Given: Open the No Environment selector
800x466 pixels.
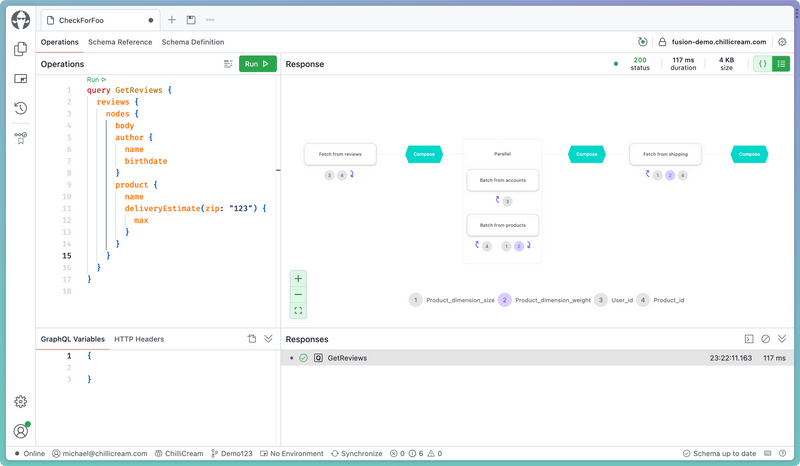Looking at the screenshot, I should click(x=292, y=453).
